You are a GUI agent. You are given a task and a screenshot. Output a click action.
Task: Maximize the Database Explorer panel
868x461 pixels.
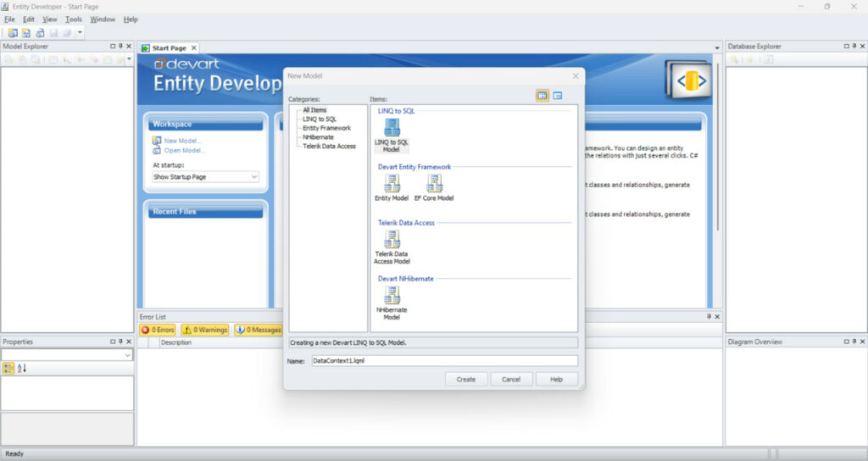pyautogui.click(x=847, y=47)
